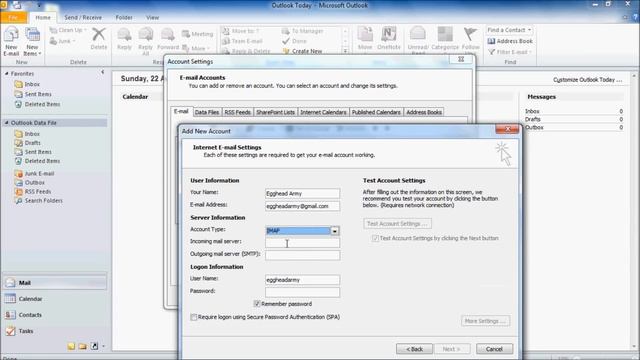Click the Your Name input field
The image size is (640, 360).
pyautogui.click(x=302, y=193)
